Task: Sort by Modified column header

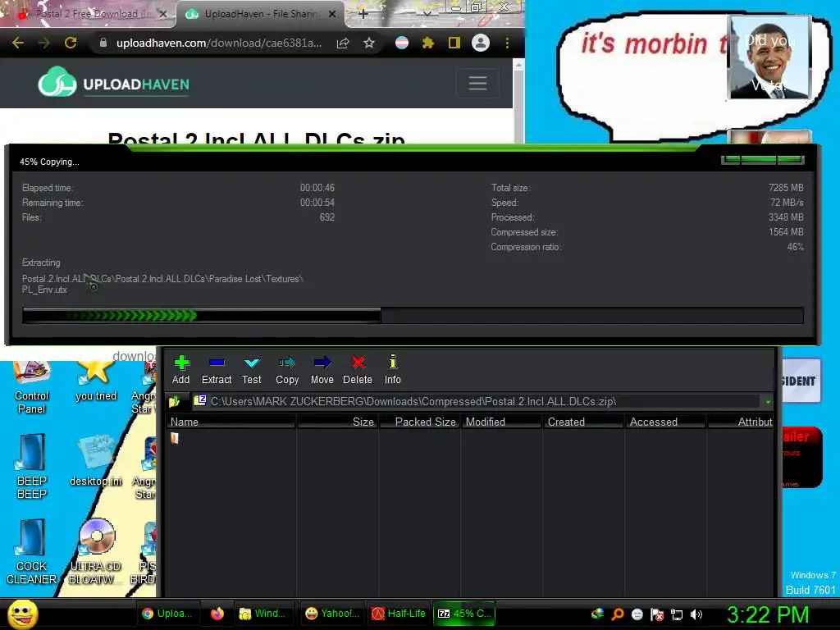Action: (501, 422)
